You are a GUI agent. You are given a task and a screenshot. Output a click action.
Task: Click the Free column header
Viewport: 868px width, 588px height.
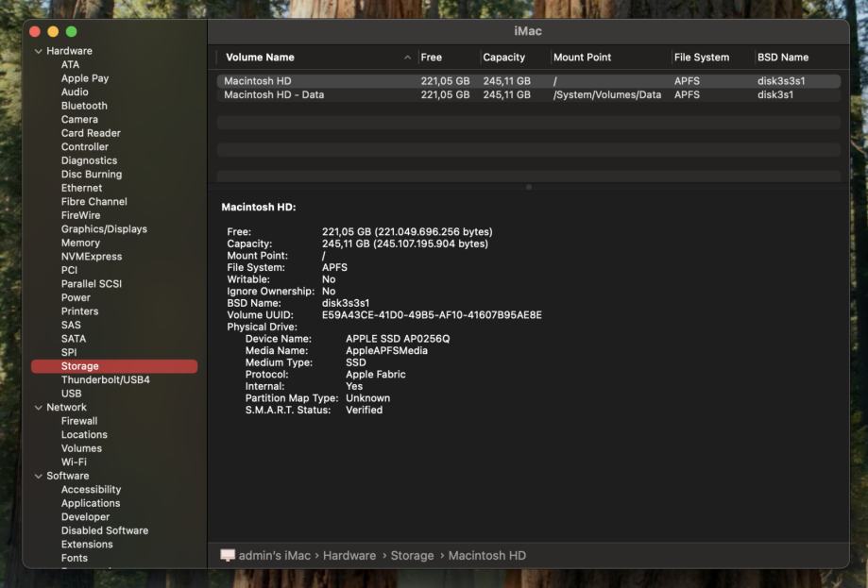[x=432, y=58]
